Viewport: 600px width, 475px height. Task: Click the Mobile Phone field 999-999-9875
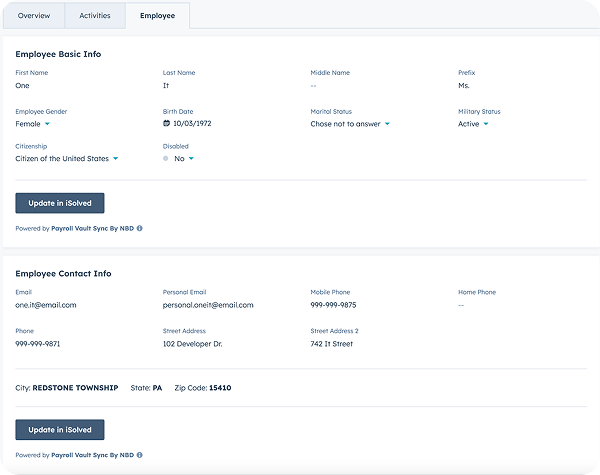click(333, 305)
